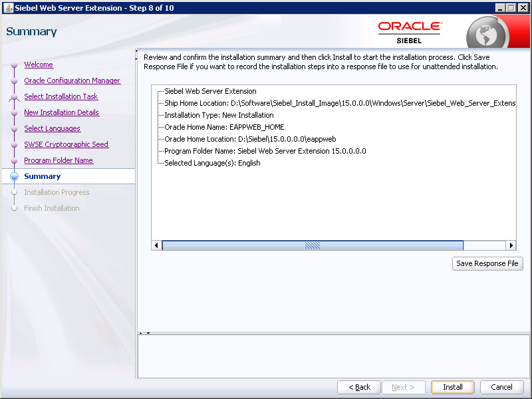Open the SWSE Cryptographic Seed step
The height and width of the screenshot is (399, 532).
(x=66, y=144)
